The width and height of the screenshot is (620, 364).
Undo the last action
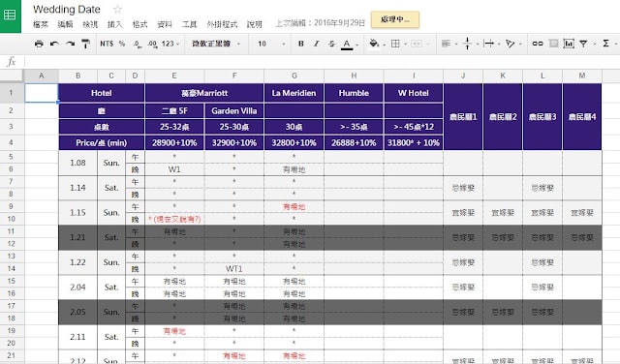54,44
